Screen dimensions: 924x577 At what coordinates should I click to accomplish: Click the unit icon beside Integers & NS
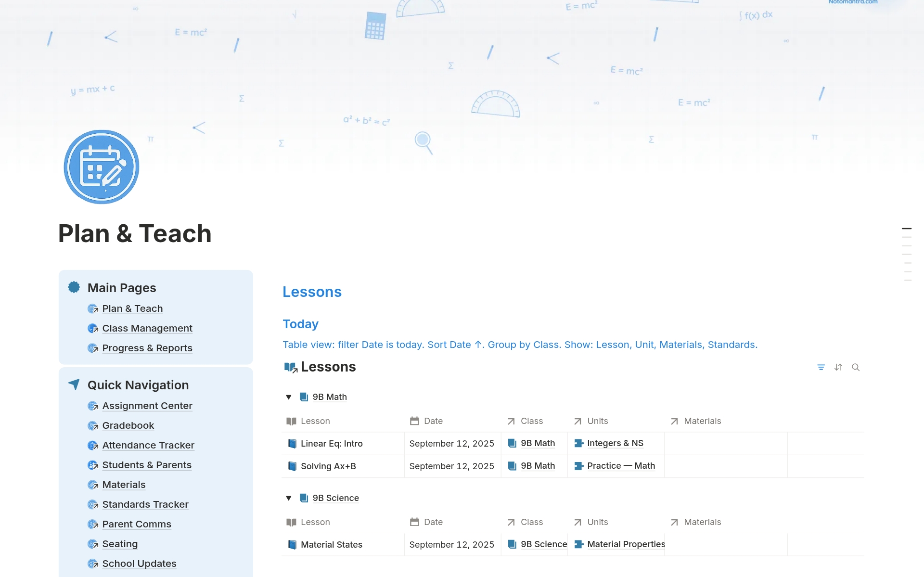(579, 443)
